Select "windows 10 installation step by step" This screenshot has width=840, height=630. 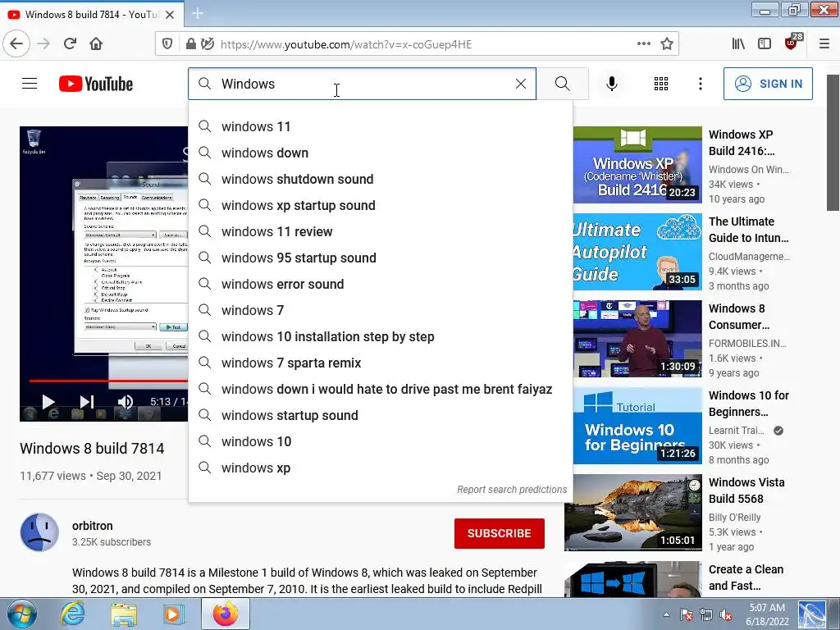coord(381,337)
